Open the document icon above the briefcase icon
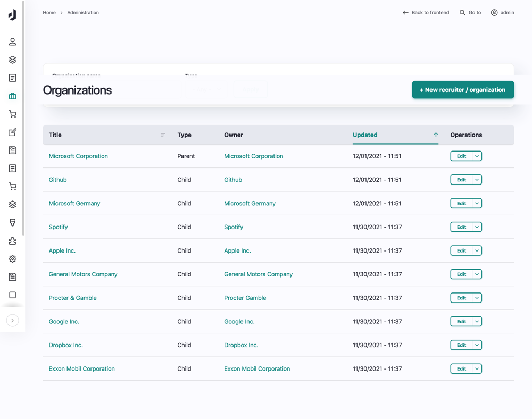 click(x=13, y=78)
